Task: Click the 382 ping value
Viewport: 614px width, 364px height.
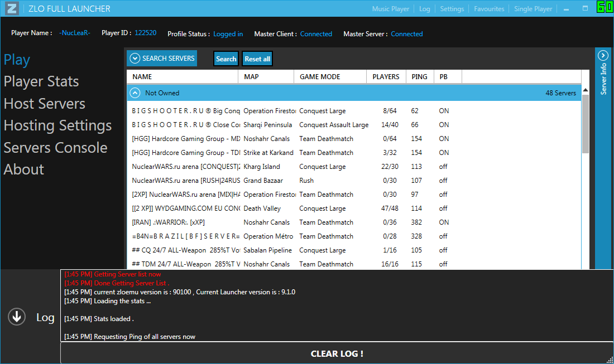Action: tap(416, 222)
